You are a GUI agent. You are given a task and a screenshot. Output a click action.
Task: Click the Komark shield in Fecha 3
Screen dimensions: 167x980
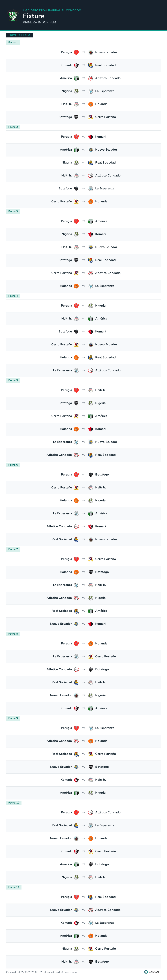[91, 234]
